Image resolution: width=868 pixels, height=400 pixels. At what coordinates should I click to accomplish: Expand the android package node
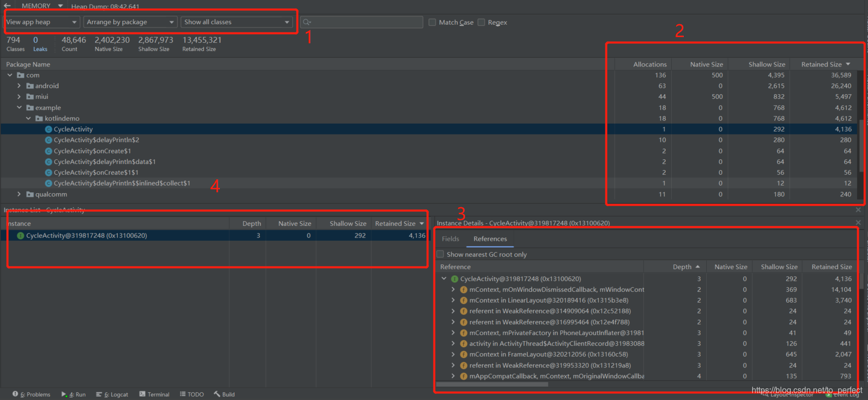coord(19,86)
